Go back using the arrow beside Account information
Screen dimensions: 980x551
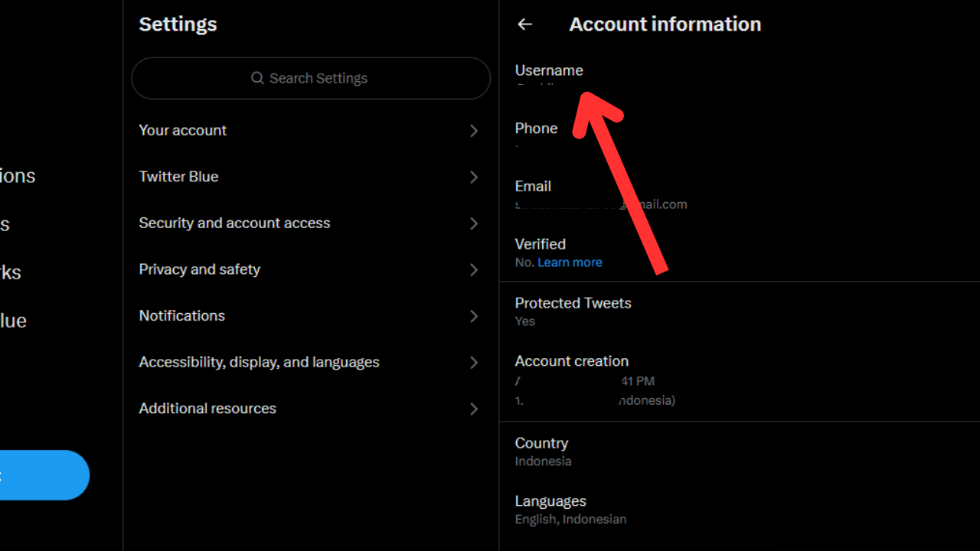coord(524,24)
